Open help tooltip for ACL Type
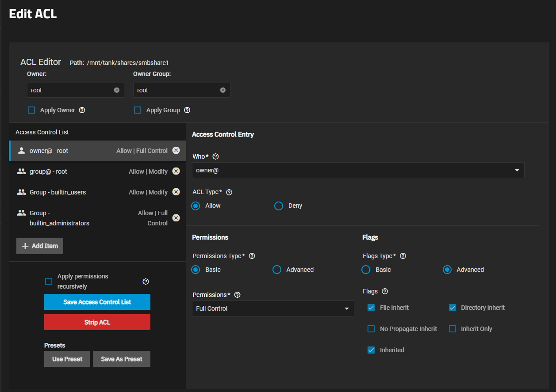Viewport: 556px width, 392px height. coord(229,192)
